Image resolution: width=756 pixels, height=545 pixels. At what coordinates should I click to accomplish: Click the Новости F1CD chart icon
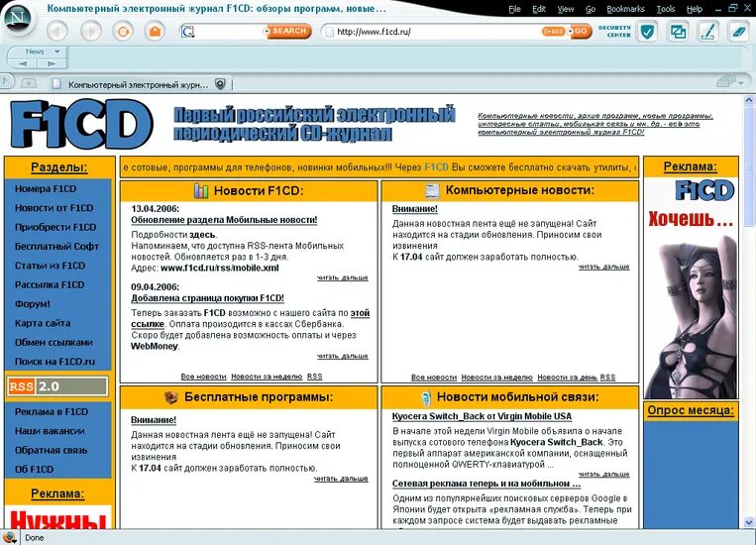click(201, 191)
